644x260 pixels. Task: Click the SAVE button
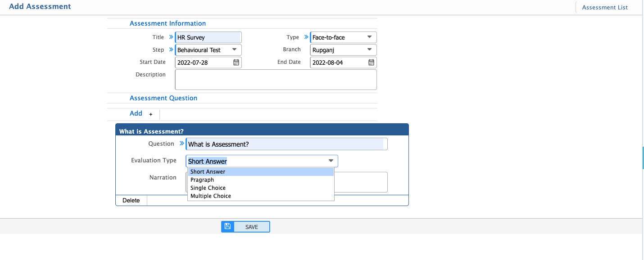251,226
